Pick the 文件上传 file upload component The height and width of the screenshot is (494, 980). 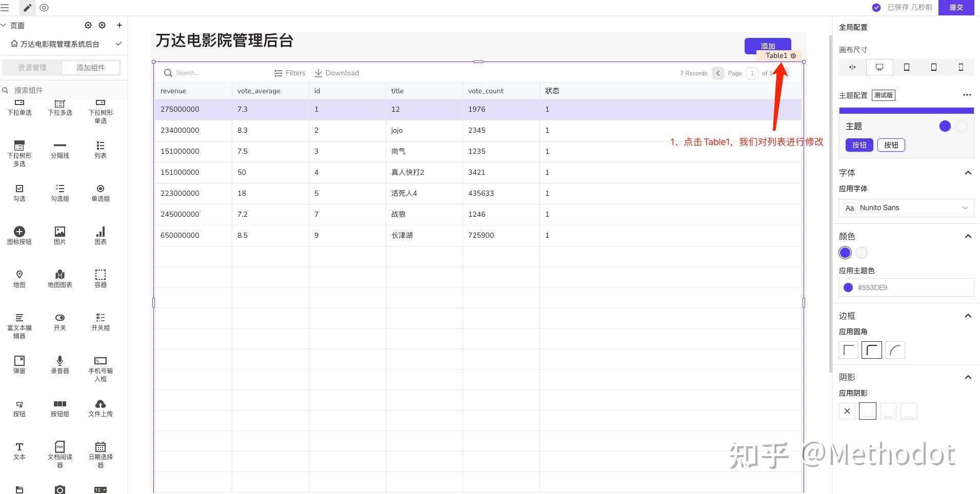[x=101, y=408]
